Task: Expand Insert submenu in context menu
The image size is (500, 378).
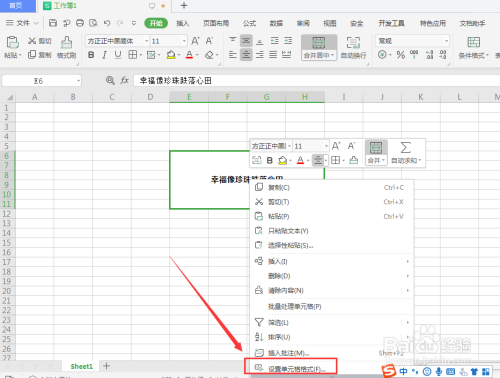Action: click(x=408, y=261)
